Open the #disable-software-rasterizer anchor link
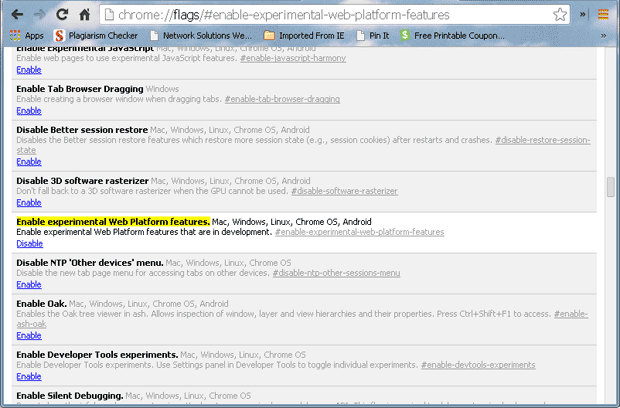Screen dimensions: 620x408 (344, 191)
